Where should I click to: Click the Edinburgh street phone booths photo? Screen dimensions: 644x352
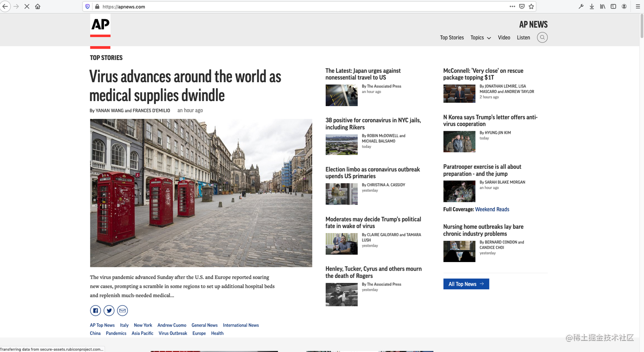[x=201, y=193]
